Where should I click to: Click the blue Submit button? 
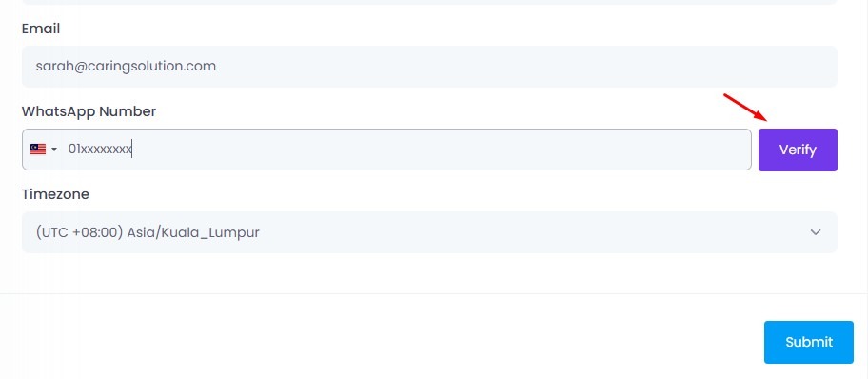pos(809,342)
